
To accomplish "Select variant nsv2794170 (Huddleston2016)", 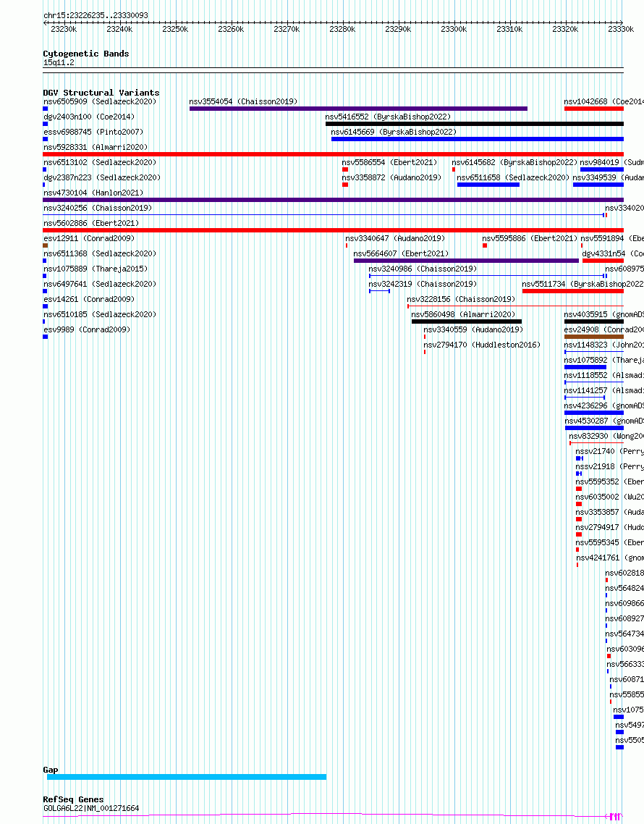I will click(x=482, y=345).
